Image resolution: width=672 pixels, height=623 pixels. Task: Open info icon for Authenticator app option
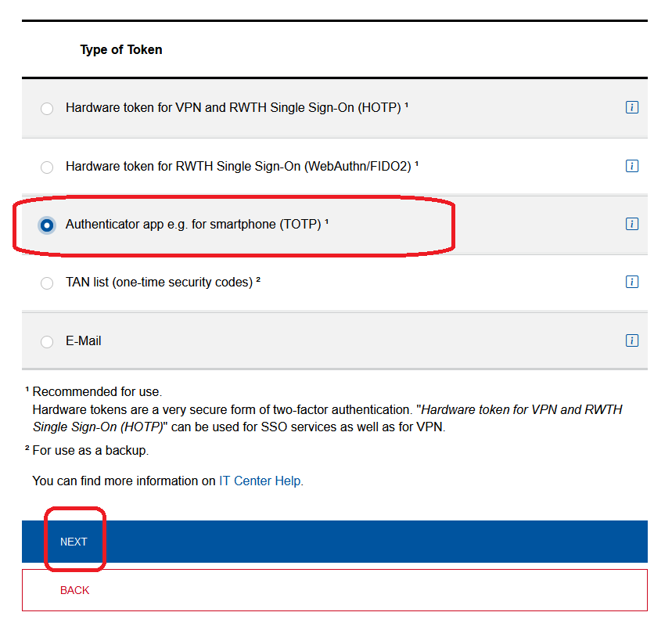[632, 224]
